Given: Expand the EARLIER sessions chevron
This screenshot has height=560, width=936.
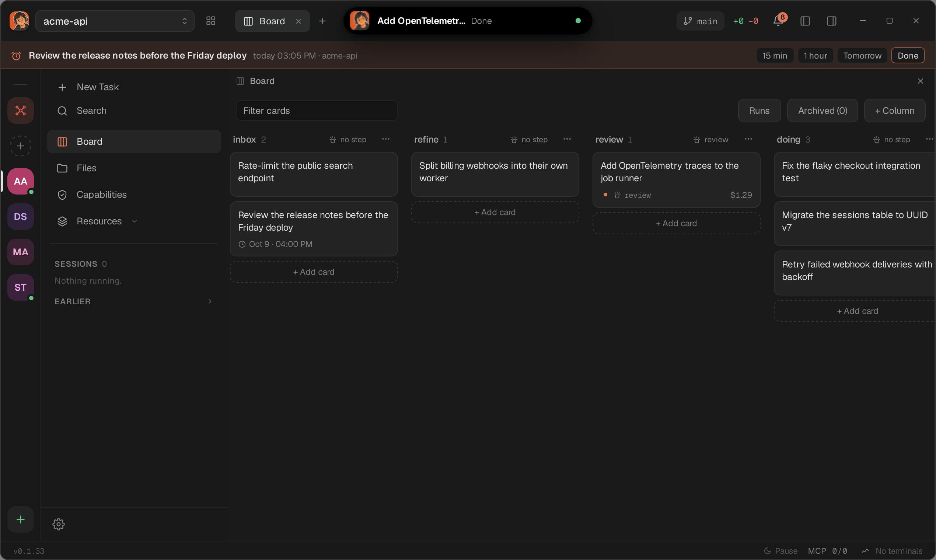Looking at the screenshot, I should (210, 301).
